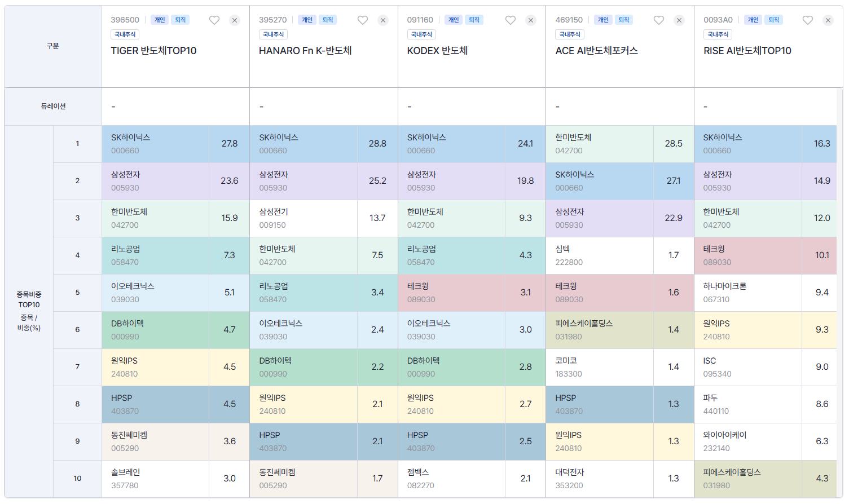Toggle heart on HANARO Fn K-반도체
Screen dimensions: 849x504
click(363, 20)
